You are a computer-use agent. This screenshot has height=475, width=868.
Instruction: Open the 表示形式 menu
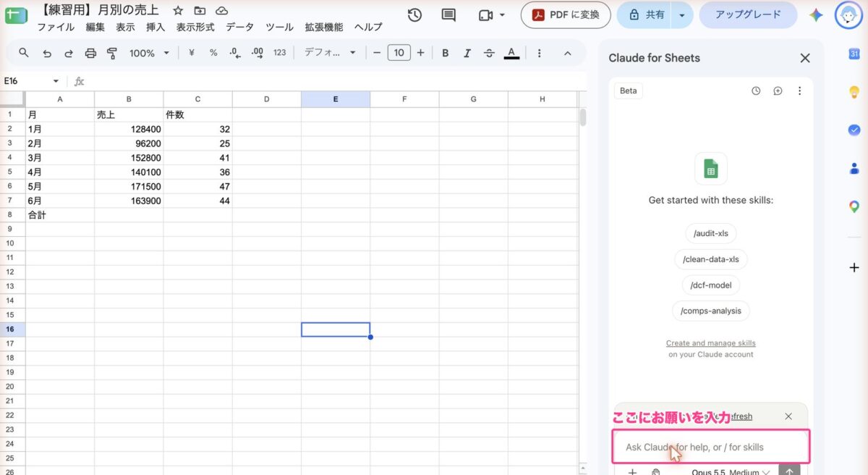[x=195, y=27]
